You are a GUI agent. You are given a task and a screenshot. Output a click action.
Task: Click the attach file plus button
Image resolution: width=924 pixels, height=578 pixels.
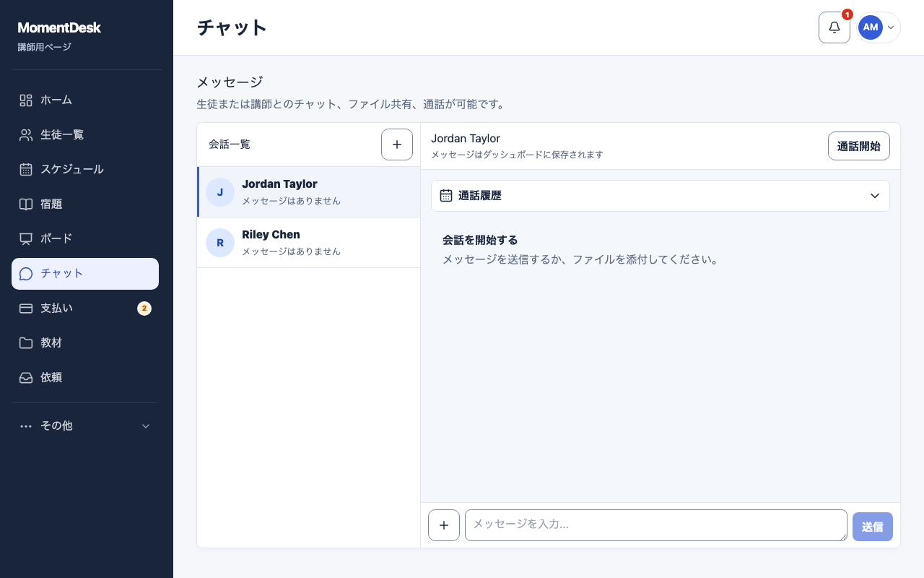(444, 525)
